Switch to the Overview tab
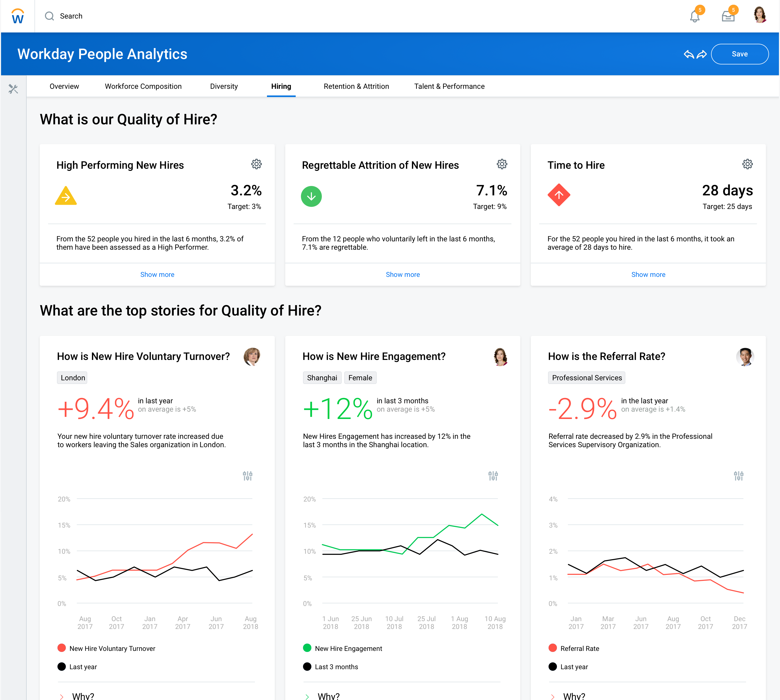 [x=64, y=86]
